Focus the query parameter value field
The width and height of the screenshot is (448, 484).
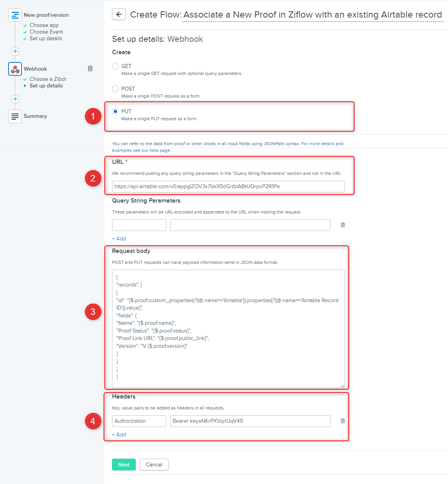point(250,225)
